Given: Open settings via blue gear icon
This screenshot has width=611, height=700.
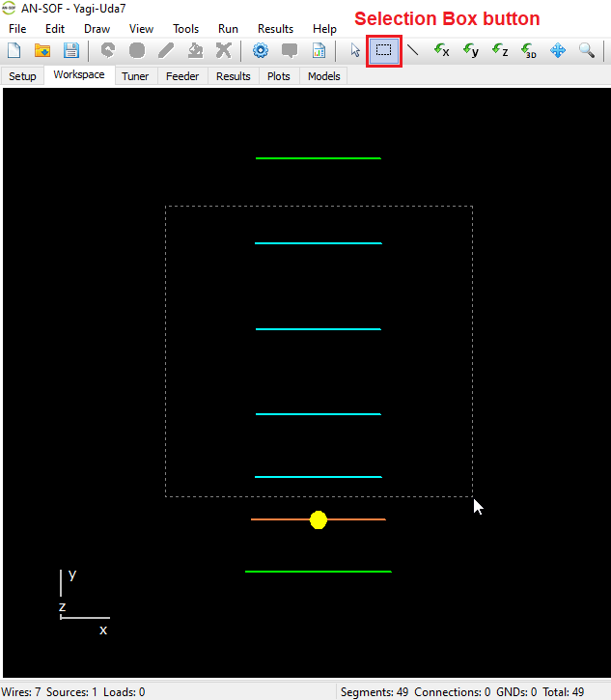Looking at the screenshot, I should pos(261,50).
